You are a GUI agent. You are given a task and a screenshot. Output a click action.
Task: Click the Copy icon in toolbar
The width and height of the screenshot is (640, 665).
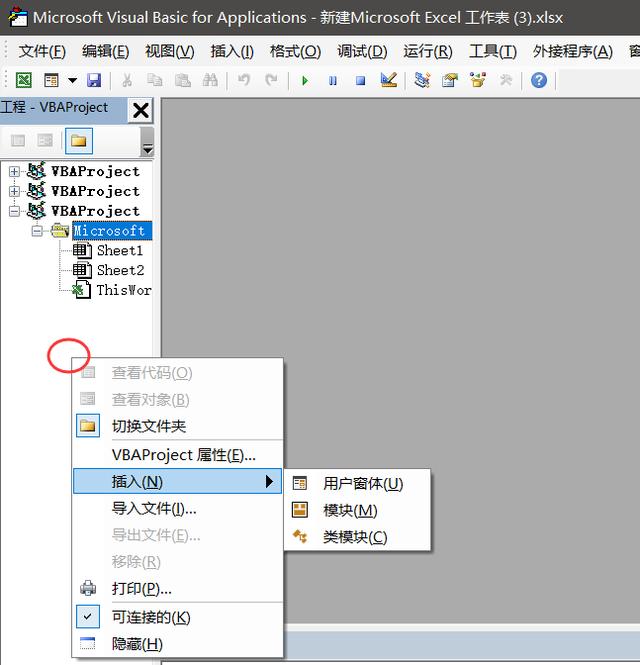(154, 80)
